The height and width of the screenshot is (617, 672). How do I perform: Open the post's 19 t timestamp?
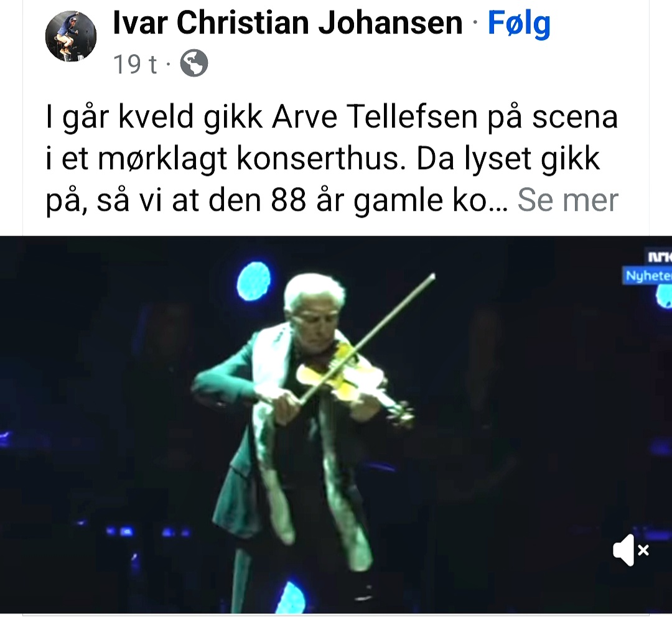135,64
